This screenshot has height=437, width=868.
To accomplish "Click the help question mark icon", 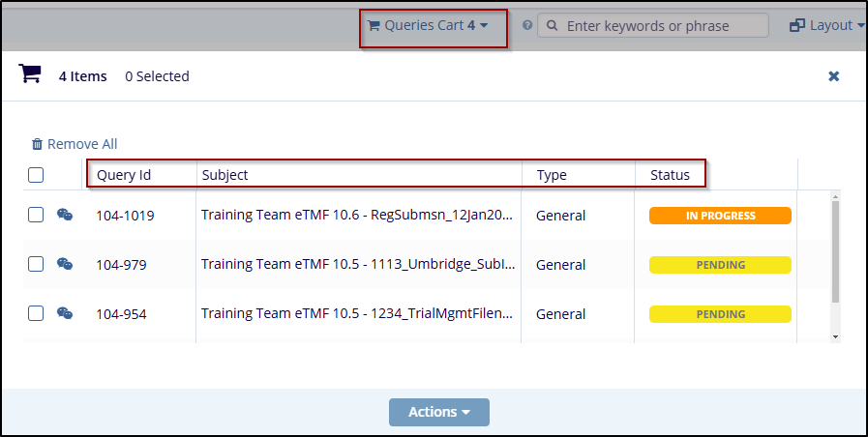I will (x=527, y=26).
